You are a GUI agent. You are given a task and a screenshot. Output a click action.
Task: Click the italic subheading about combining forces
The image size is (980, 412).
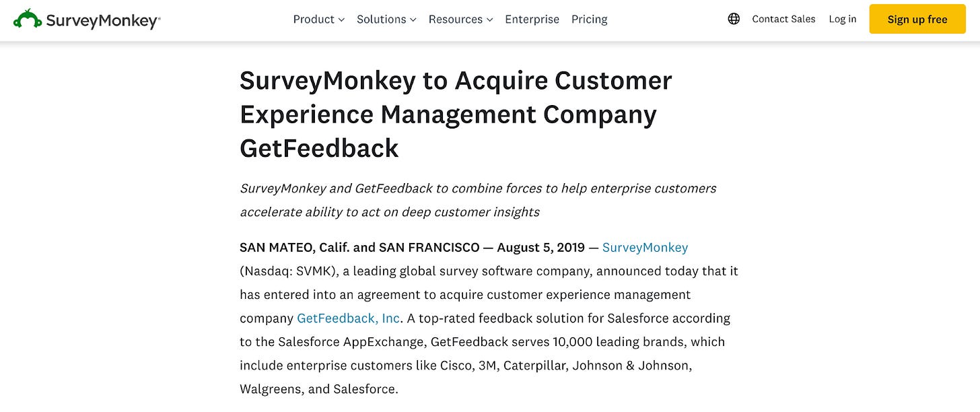pyautogui.click(x=478, y=200)
